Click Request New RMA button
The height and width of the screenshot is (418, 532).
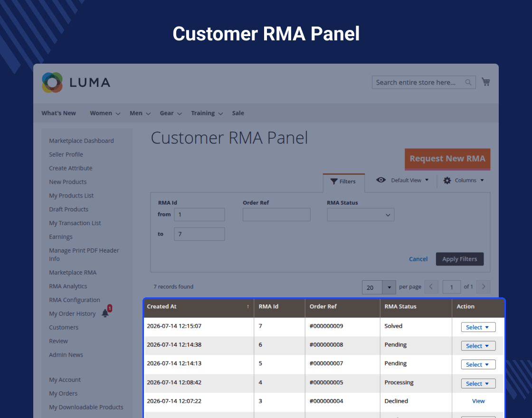tap(447, 159)
